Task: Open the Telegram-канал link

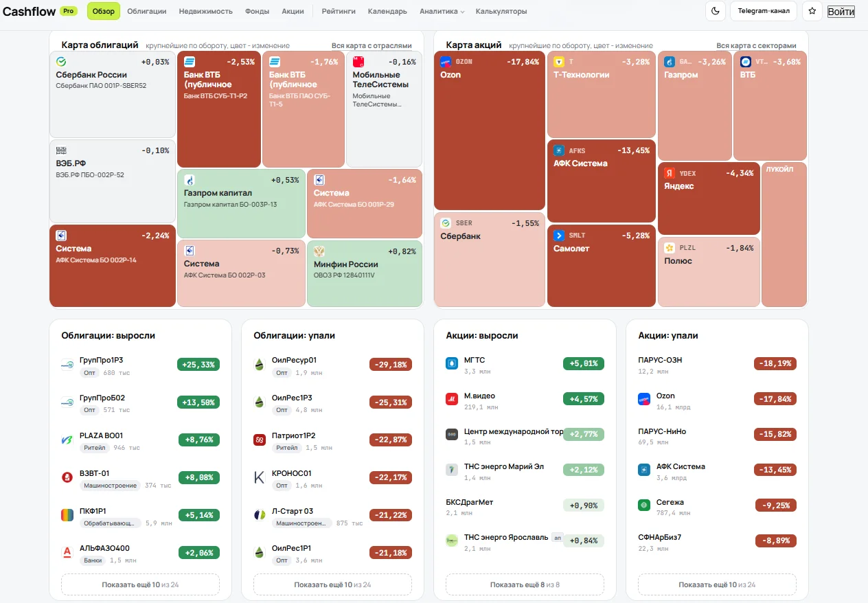Action: tap(764, 11)
